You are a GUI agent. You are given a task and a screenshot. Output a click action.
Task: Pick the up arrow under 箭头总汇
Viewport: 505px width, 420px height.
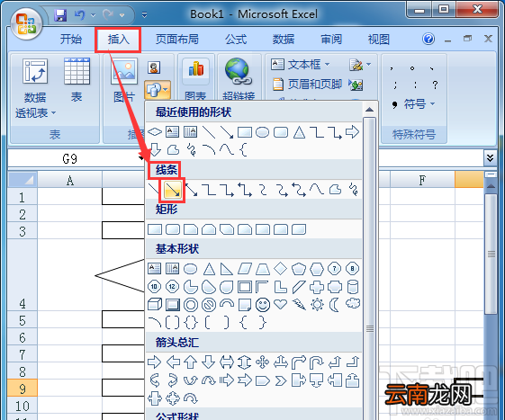pos(191,362)
